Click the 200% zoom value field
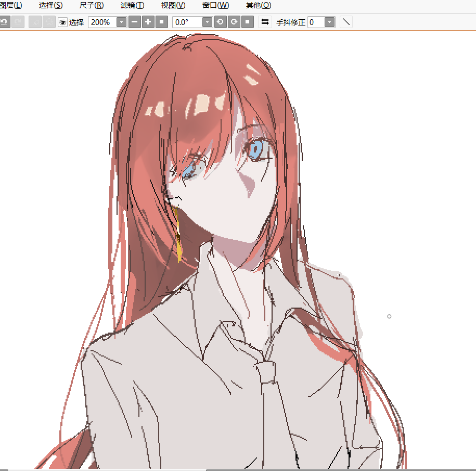 (102, 22)
